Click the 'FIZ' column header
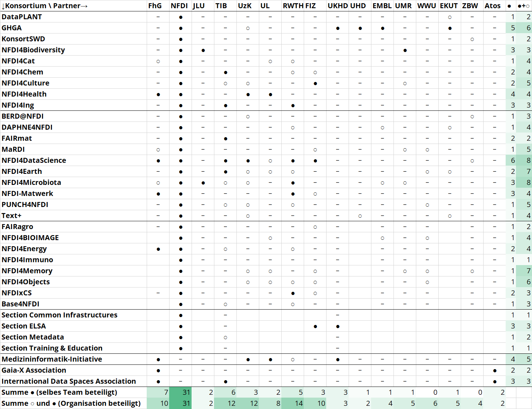The height and width of the screenshot is (409, 532). coord(311,6)
